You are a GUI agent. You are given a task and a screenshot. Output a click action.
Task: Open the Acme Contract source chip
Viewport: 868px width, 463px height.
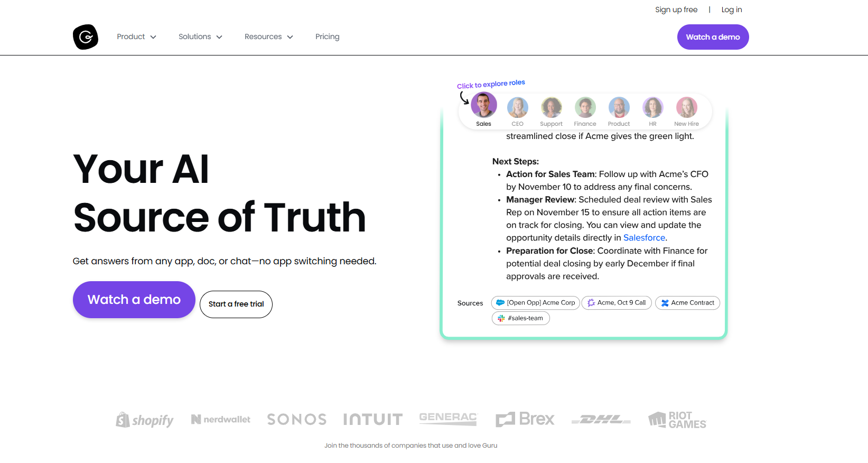pos(687,303)
